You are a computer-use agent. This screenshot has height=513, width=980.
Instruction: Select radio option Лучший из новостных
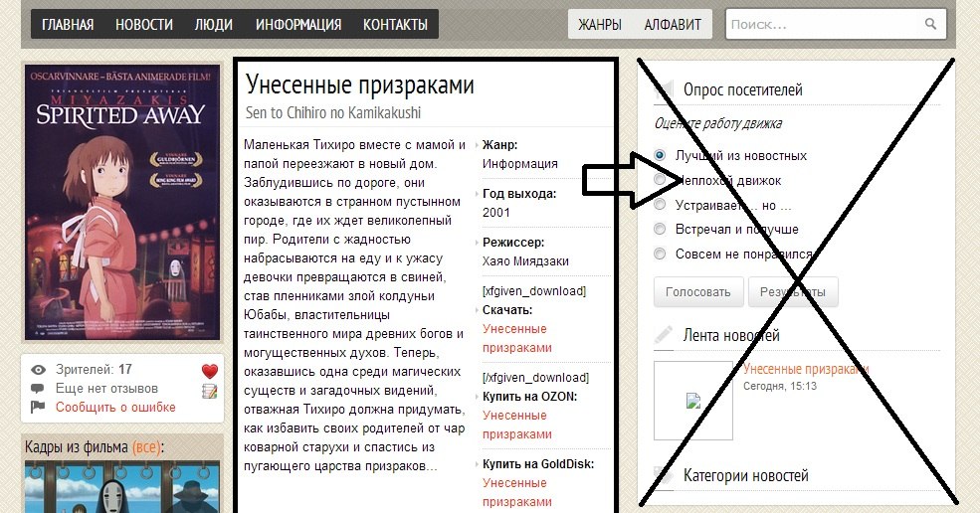point(660,155)
